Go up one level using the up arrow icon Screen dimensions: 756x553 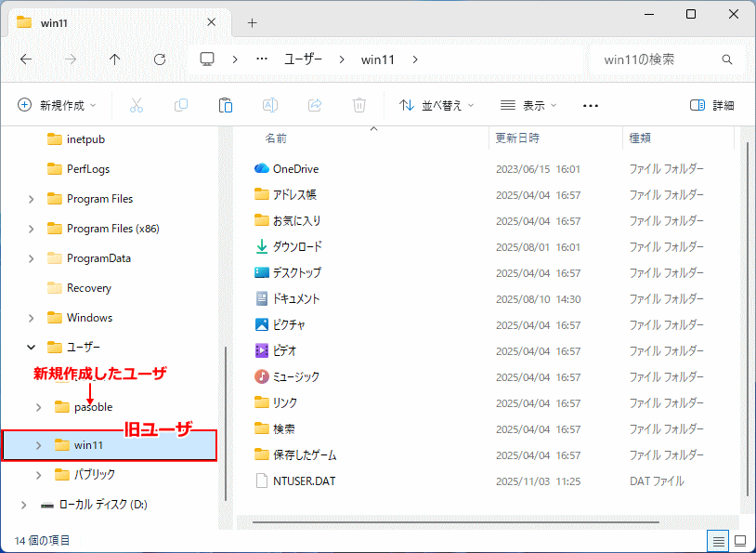point(113,59)
